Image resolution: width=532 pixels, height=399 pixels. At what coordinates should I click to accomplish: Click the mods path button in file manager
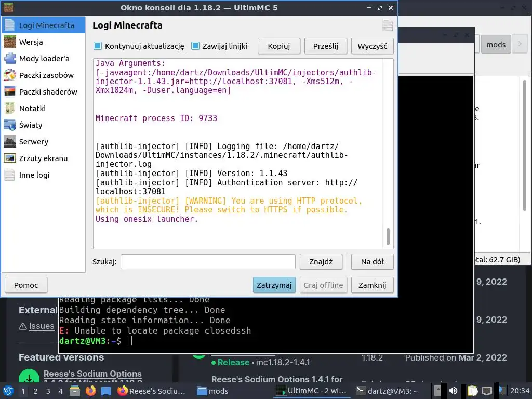coord(496,45)
